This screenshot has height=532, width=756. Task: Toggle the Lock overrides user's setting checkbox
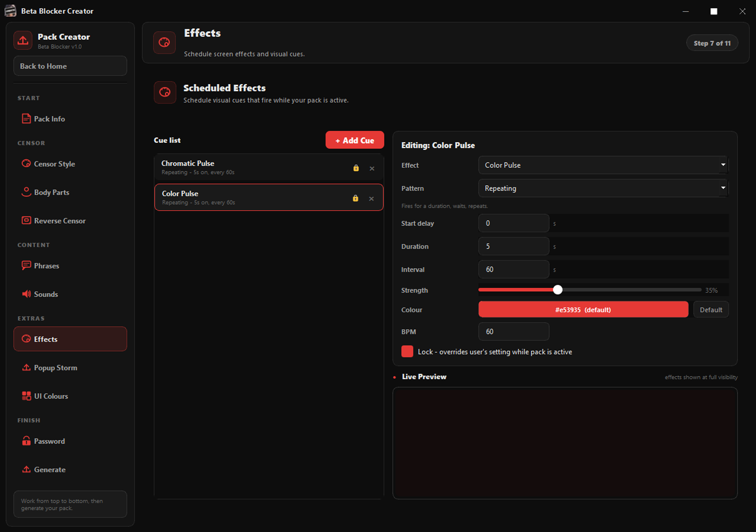pos(407,351)
